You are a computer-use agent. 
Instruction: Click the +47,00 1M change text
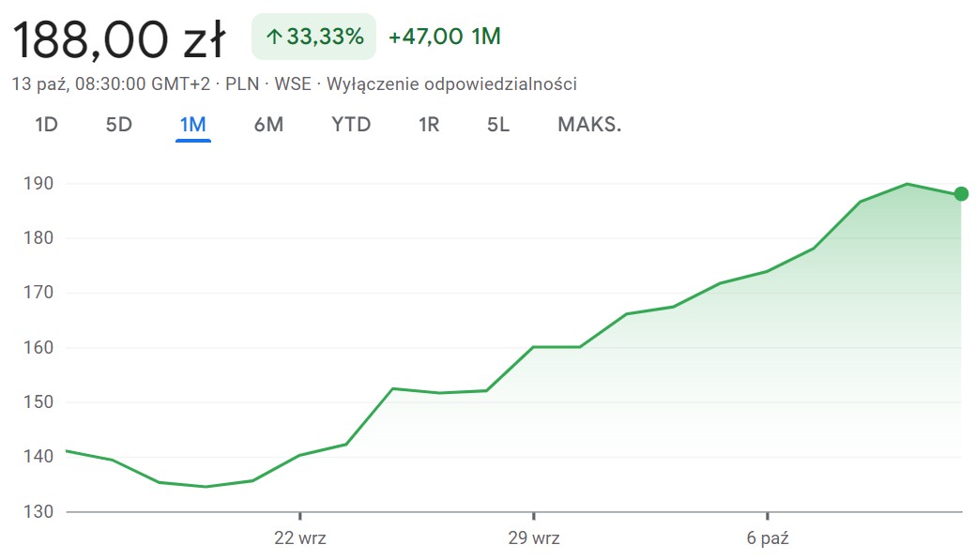click(444, 38)
